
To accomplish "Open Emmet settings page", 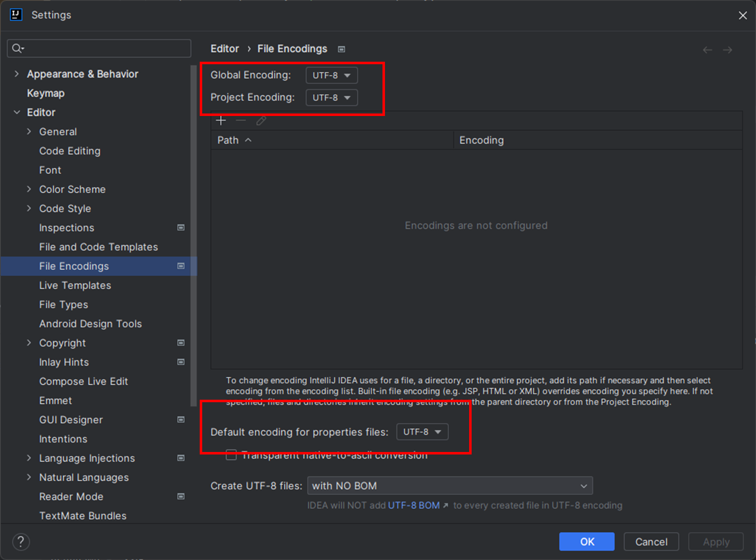I will pyautogui.click(x=56, y=401).
